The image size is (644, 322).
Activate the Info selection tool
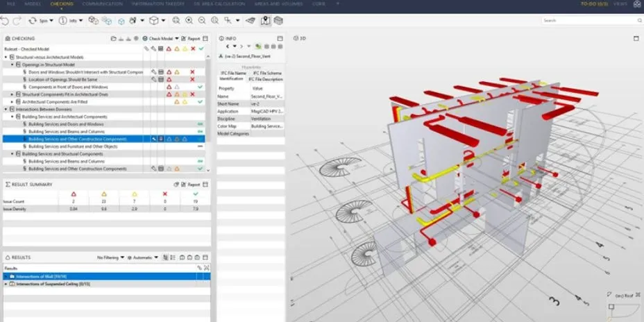coord(68,21)
